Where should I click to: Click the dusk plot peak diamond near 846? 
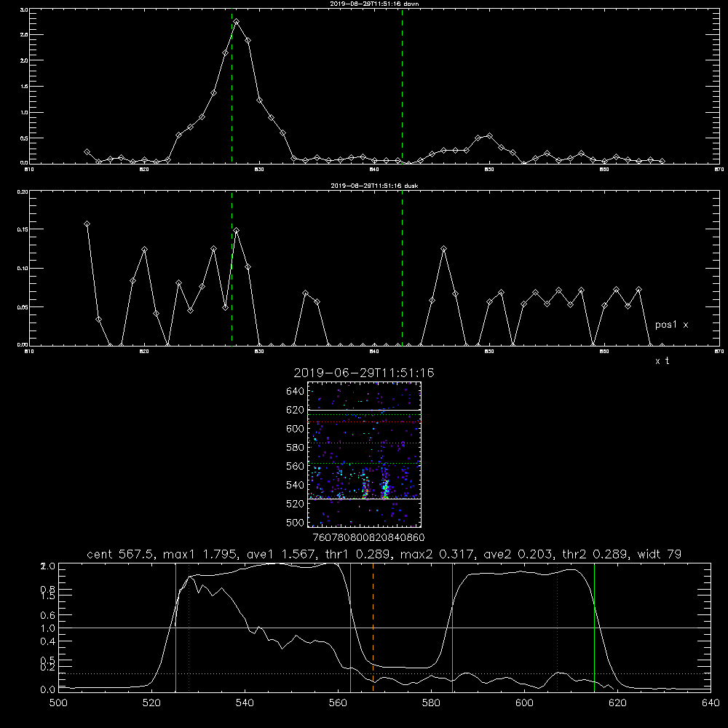tap(444, 249)
